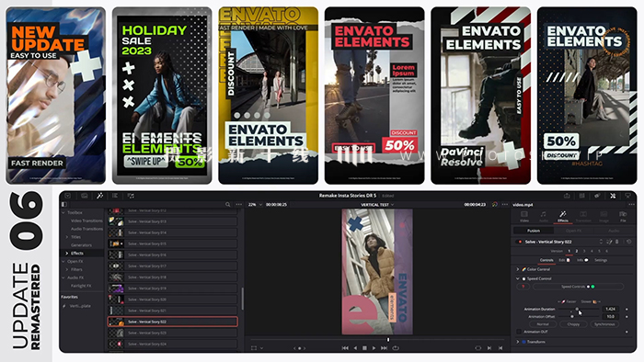Image resolution: width=644 pixels, height=362 pixels.
Task: Play reverse in the viewer
Action: pos(355,347)
